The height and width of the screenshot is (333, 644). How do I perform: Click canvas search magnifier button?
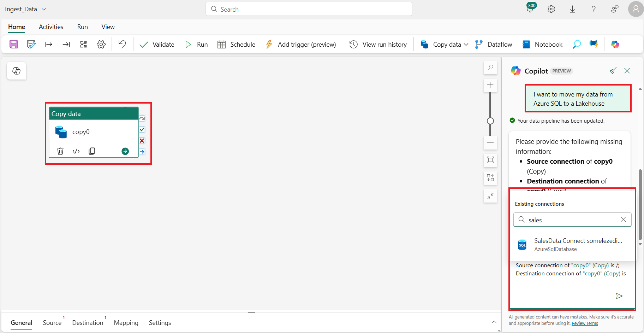(x=490, y=68)
